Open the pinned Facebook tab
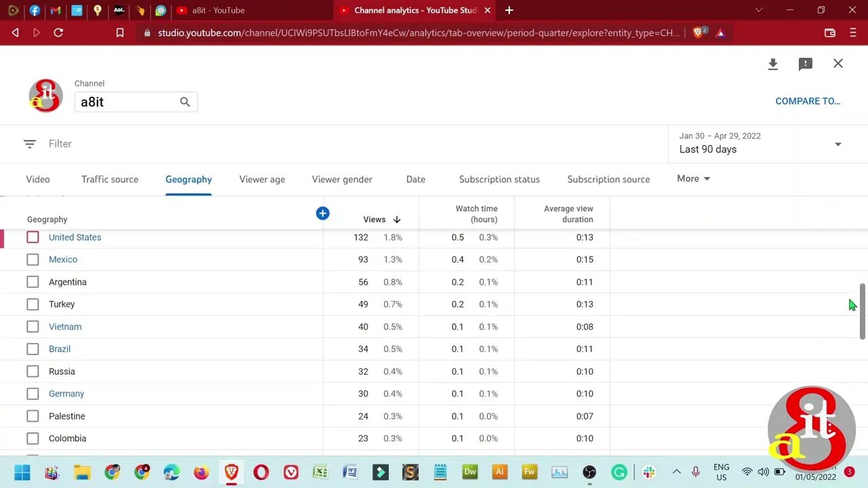 (35, 10)
